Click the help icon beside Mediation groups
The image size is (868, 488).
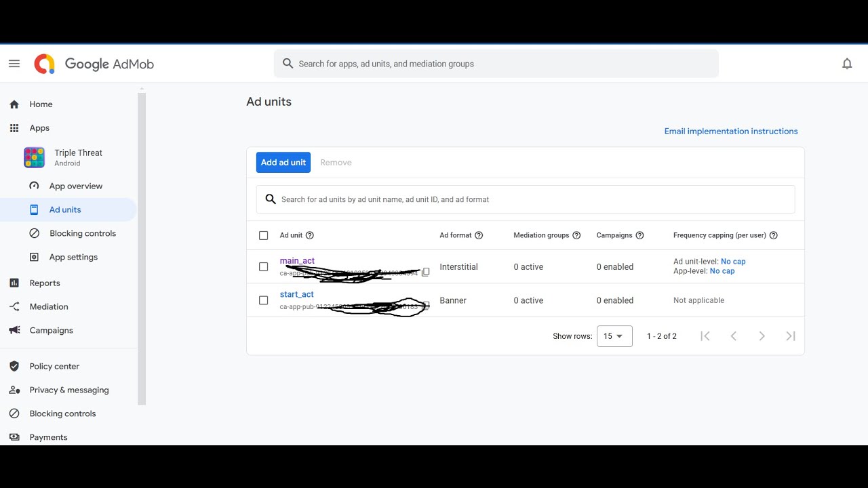(576, 235)
